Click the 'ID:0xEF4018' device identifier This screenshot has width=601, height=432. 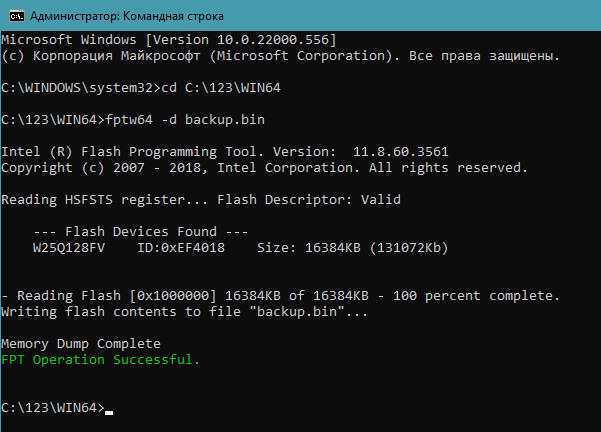coord(169,248)
